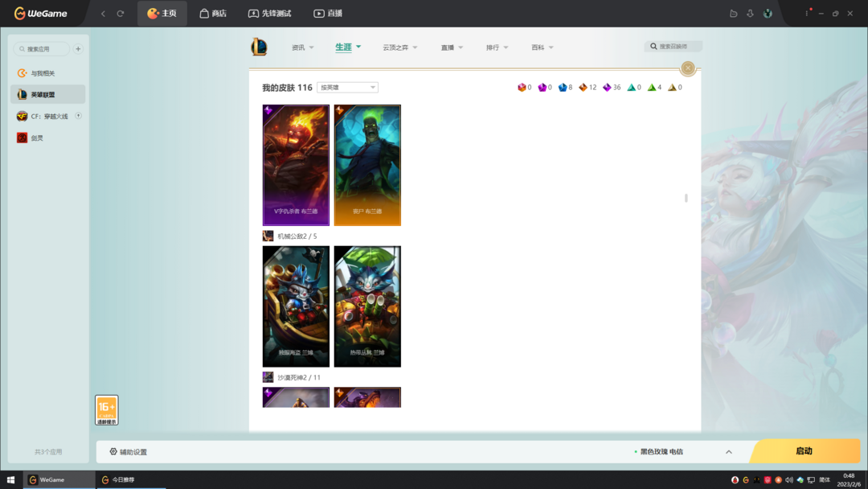This screenshot has width=868, height=489.
Task: Click the volume speaker tray icon
Action: pyautogui.click(x=789, y=480)
